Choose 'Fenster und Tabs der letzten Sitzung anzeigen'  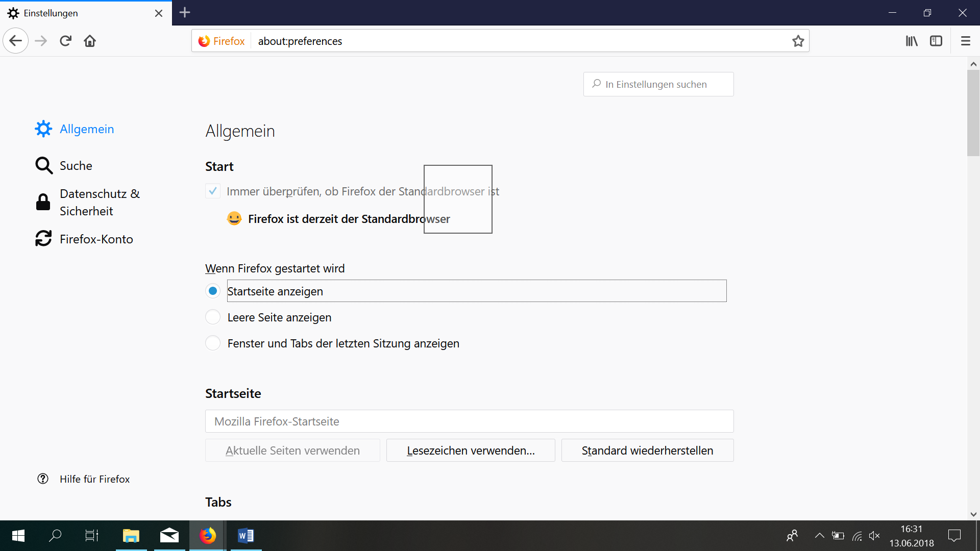click(213, 343)
